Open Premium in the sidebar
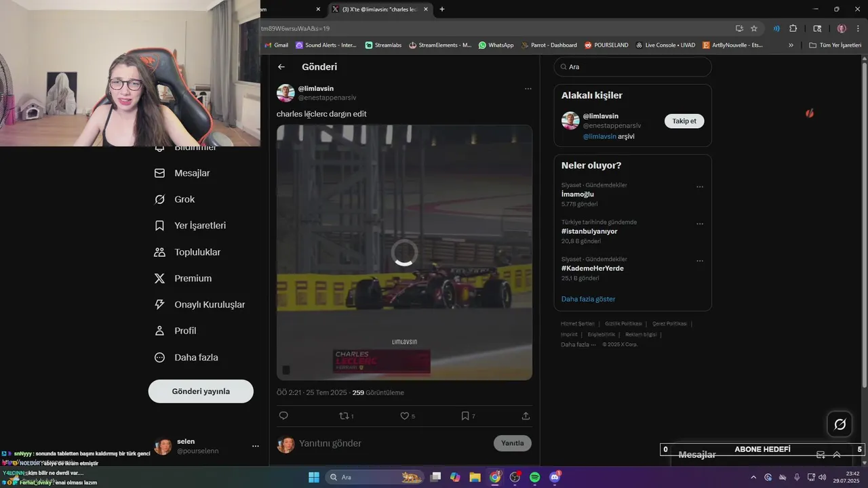The width and height of the screenshot is (868, 488). click(x=183, y=279)
